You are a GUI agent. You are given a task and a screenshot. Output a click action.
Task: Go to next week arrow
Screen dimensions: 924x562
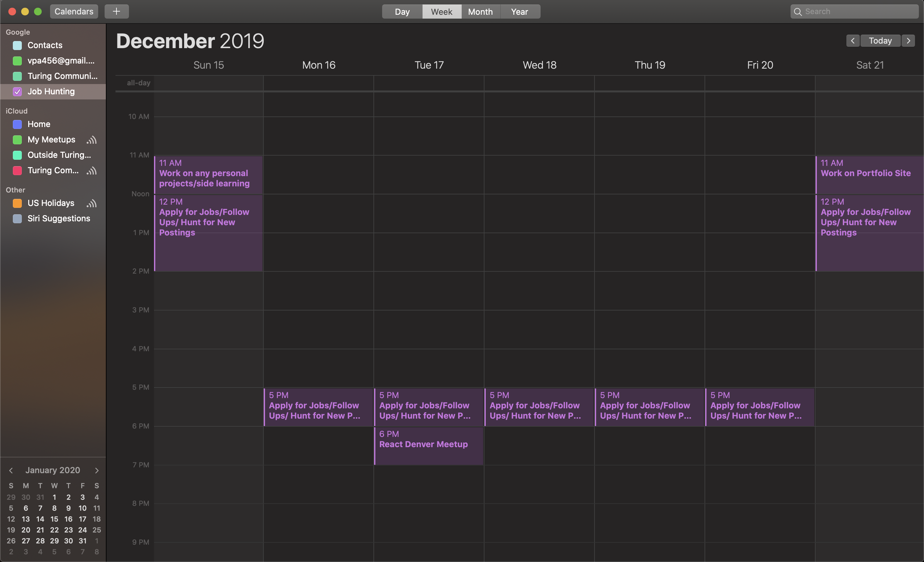click(908, 40)
